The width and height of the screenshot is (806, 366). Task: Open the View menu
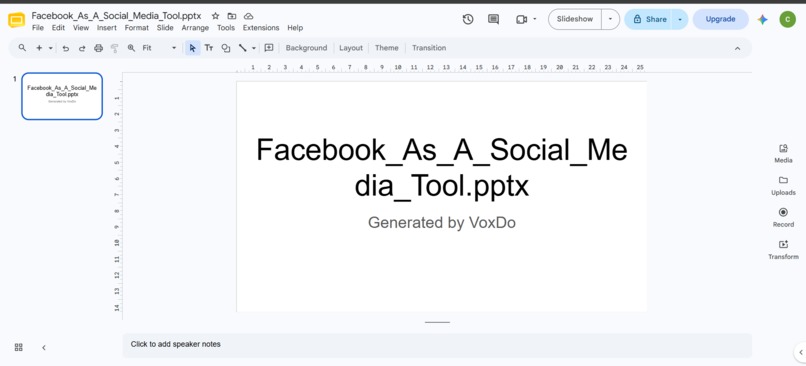[x=81, y=28]
